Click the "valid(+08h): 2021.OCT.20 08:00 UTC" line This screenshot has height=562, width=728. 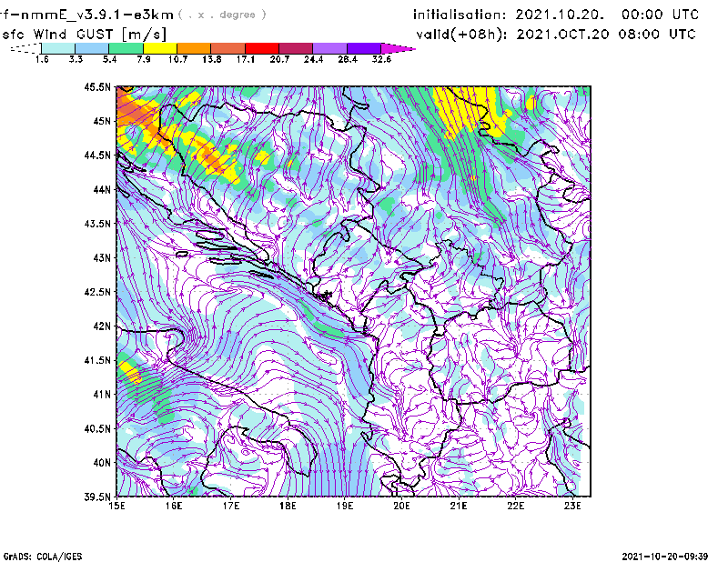coord(556,35)
